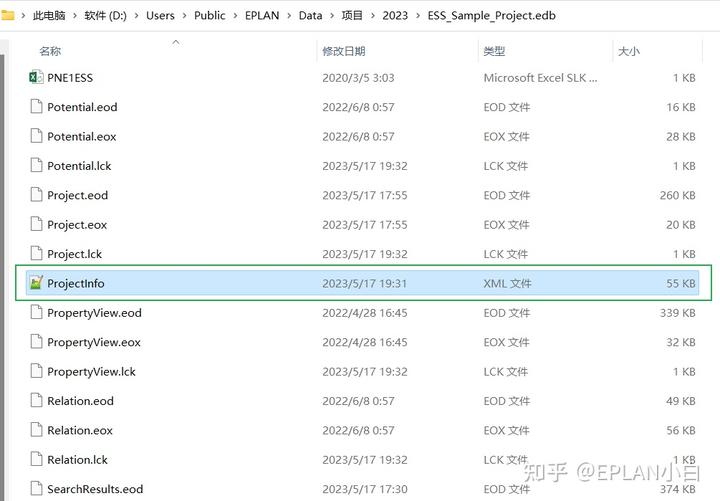Image resolution: width=720 pixels, height=501 pixels.
Task: Sort by 大小 column header
Action: point(629,51)
